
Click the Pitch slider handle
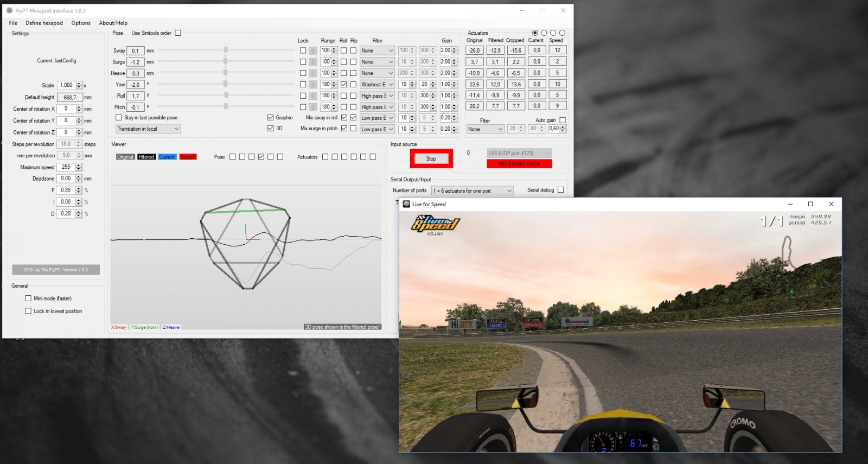226,106
